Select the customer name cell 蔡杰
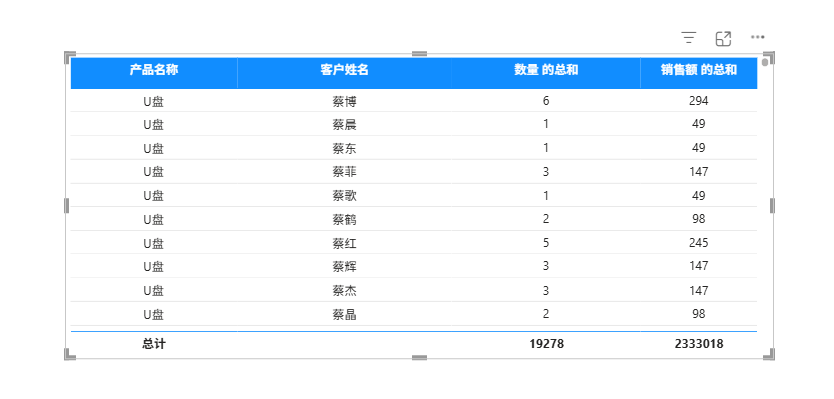The width and height of the screenshot is (834, 399). tap(344, 290)
